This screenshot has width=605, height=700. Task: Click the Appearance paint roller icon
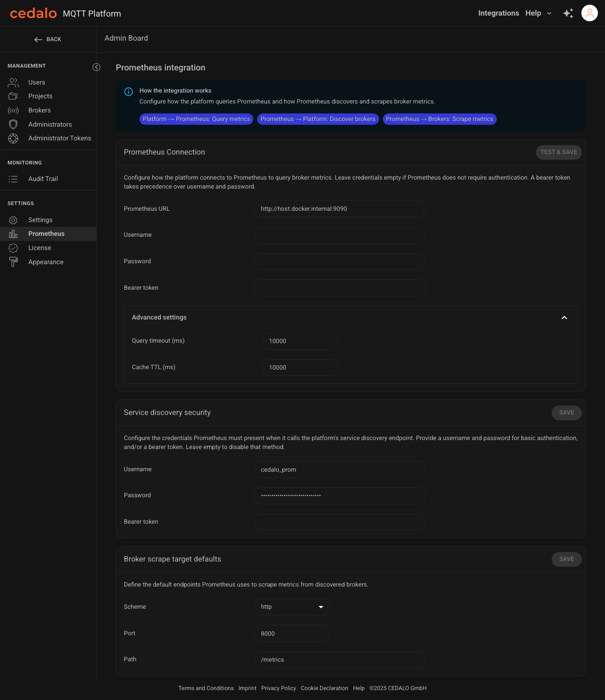(x=13, y=262)
